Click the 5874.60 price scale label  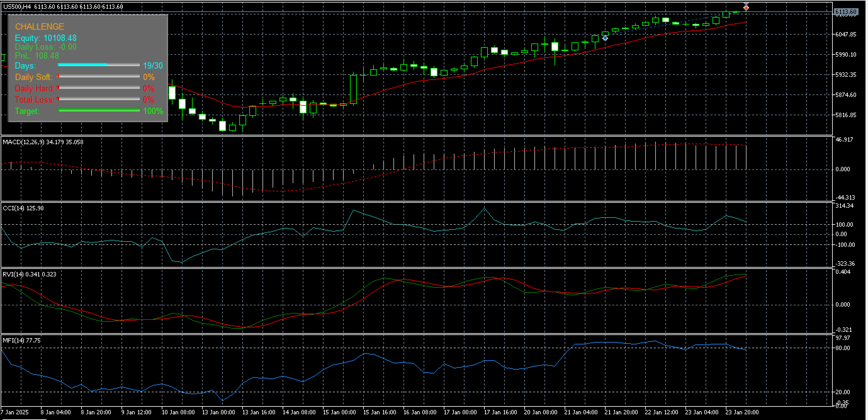(x=845, y=94)
